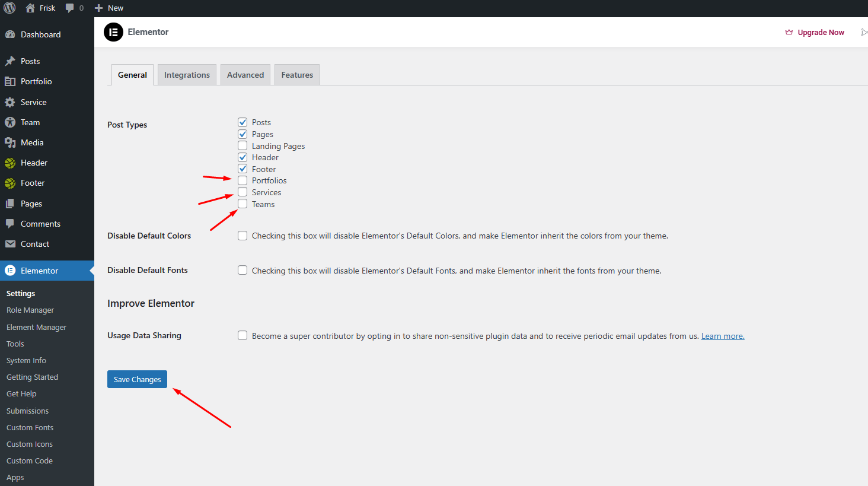
Task: Toggle Disable Default Colors checkbox
Action: 242,236
